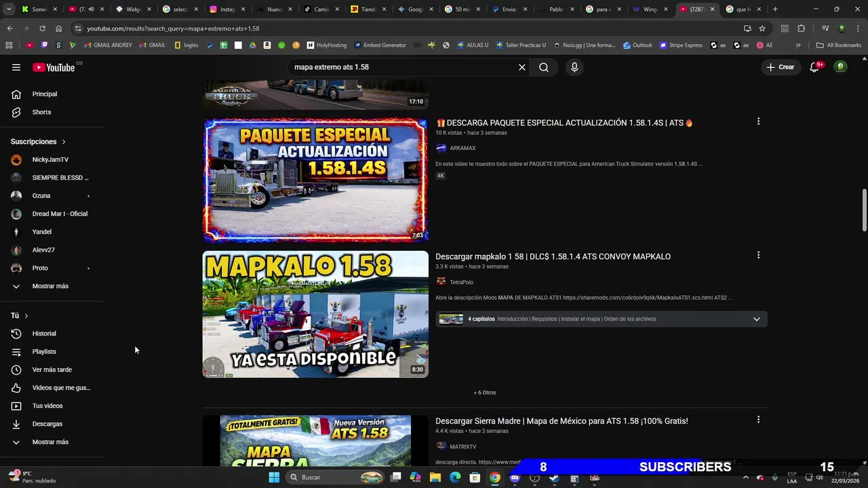This screenshot has width=868, height=488.
Task: Open account avatar menu in YouTube
Action: 841,67
